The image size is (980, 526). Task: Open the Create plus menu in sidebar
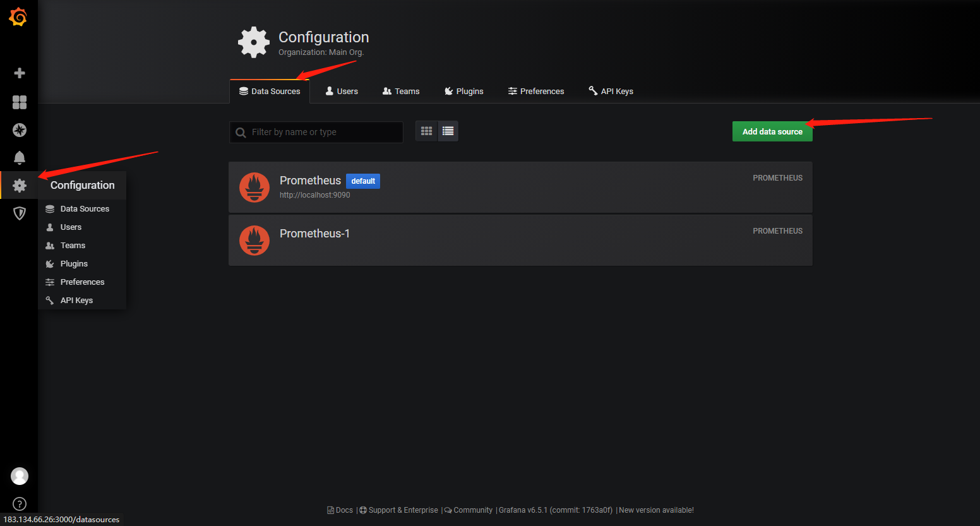tap(20, 73)
